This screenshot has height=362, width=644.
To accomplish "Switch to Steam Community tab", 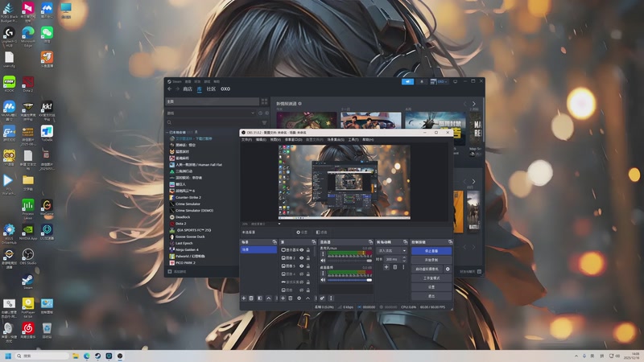I will pyautogui.click(x=211, y=88).
